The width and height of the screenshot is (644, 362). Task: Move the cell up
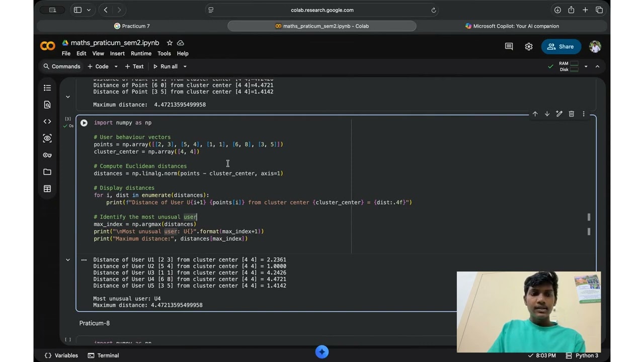535,114
